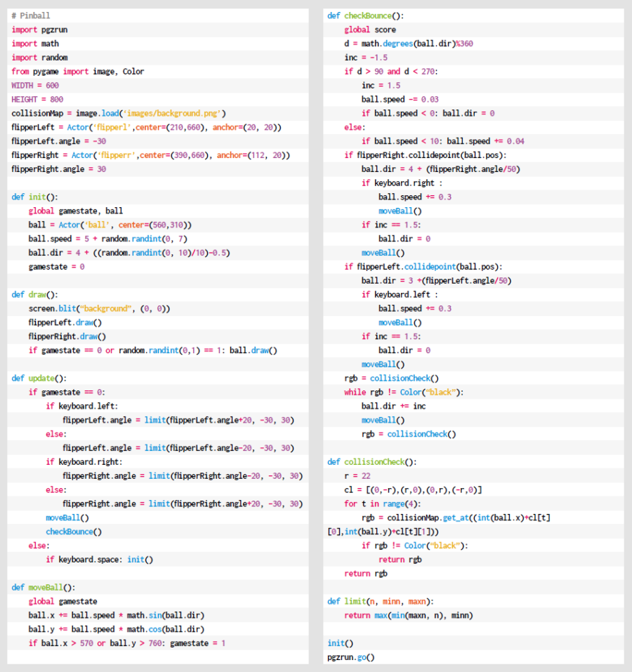This screenshot has width=632, height=672.
Task: Click the 'flipperLeft.angle = -30' line
Action: click(x=58, y=141)
